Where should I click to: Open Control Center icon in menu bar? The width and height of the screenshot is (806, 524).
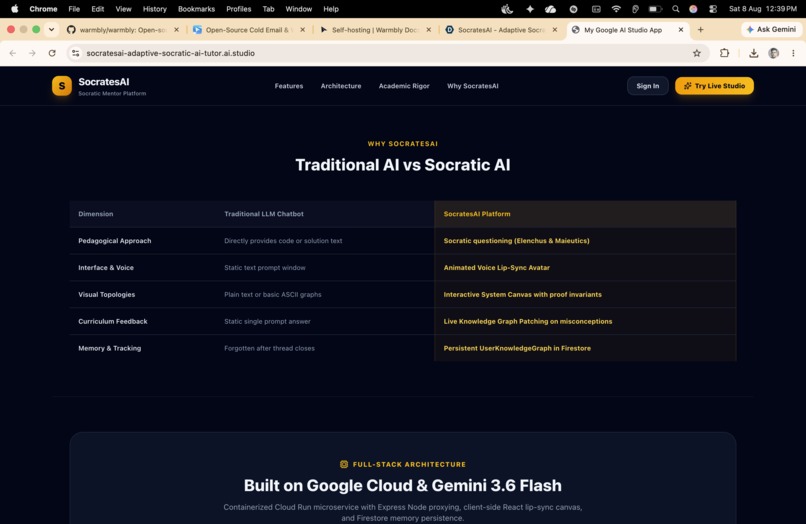point(713,9)
